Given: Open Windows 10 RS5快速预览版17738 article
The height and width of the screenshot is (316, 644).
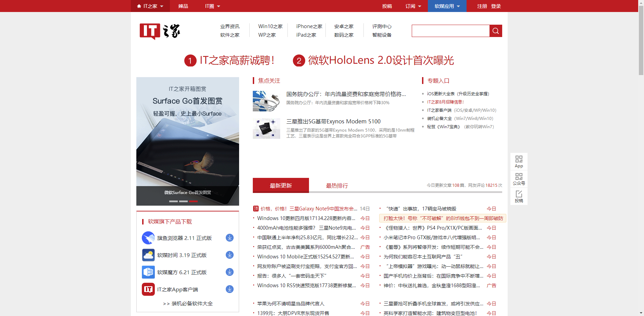Looking at the screenshot, I should (307, 285).
